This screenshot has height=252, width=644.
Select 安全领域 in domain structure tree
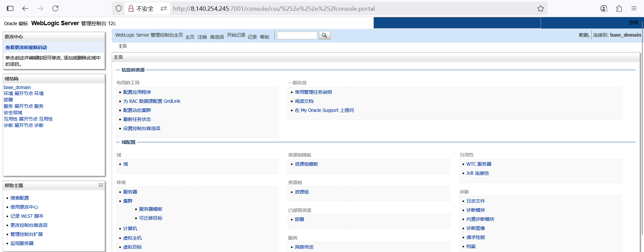13,113
